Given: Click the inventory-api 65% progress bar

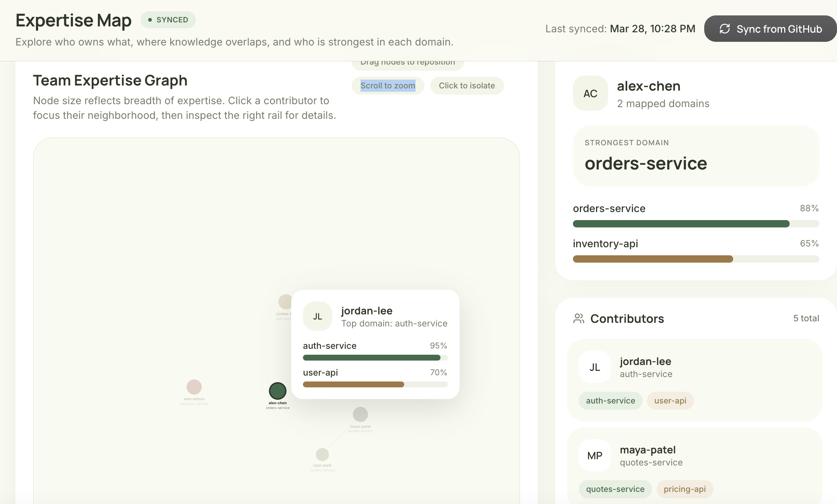Looking at the screenshot, I should (695, 259).
